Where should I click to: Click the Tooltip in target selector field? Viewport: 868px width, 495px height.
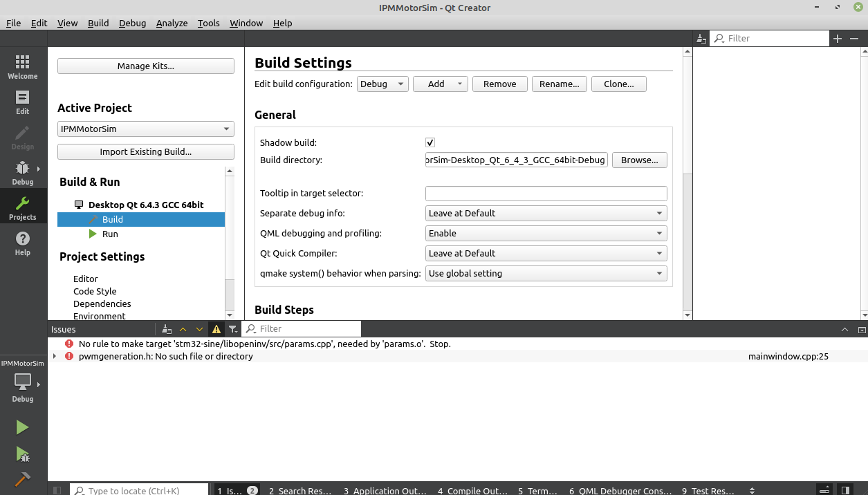(x=546, y=194)
